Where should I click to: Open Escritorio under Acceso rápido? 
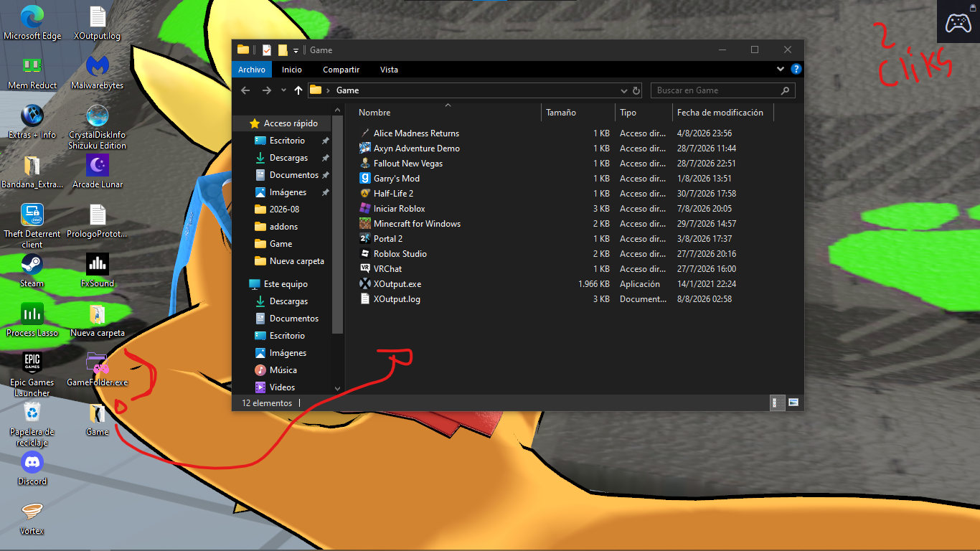[x=287, y=141]
